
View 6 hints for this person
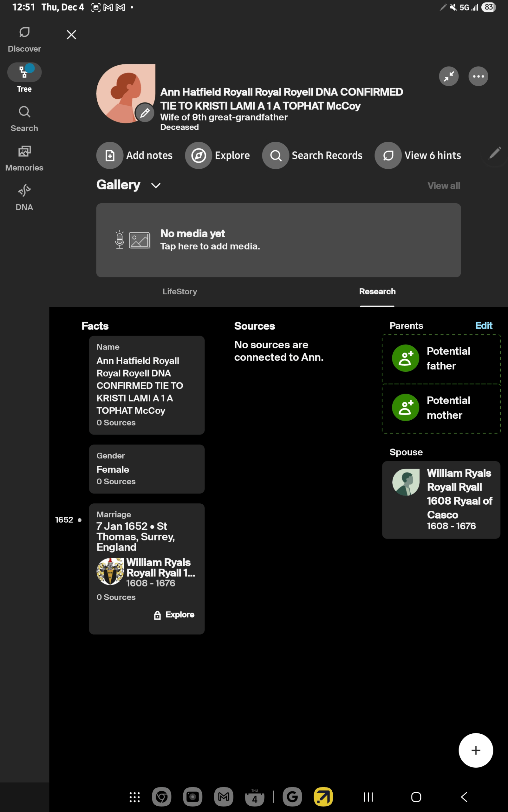click(x=418, y=155)
